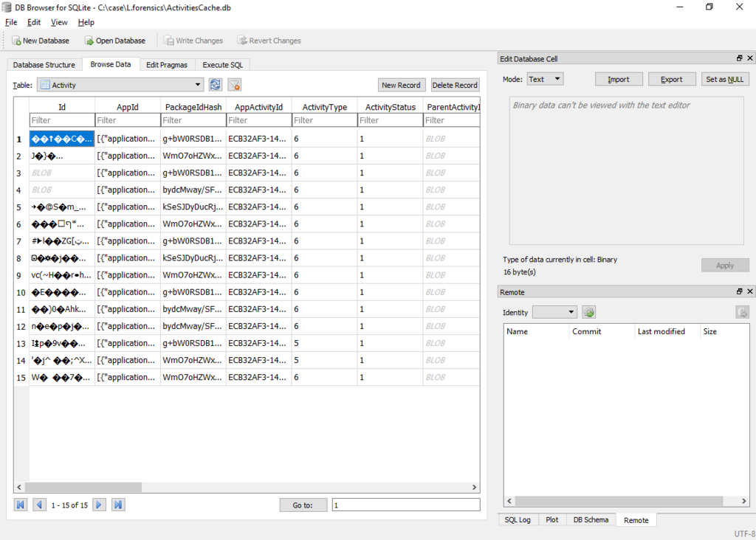This screenshot has width=756, height=540.
Task: Clear all filters icon
Action: click(x=234, y=85)
